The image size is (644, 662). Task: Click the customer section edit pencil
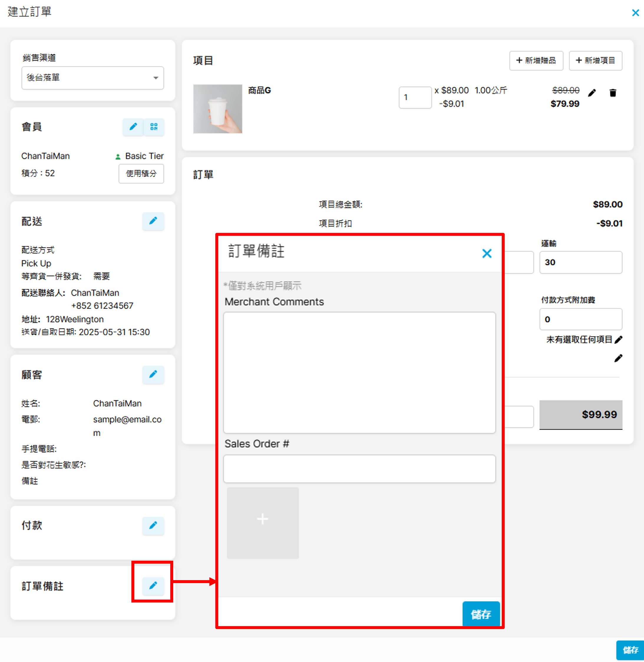tap(153, 374)
